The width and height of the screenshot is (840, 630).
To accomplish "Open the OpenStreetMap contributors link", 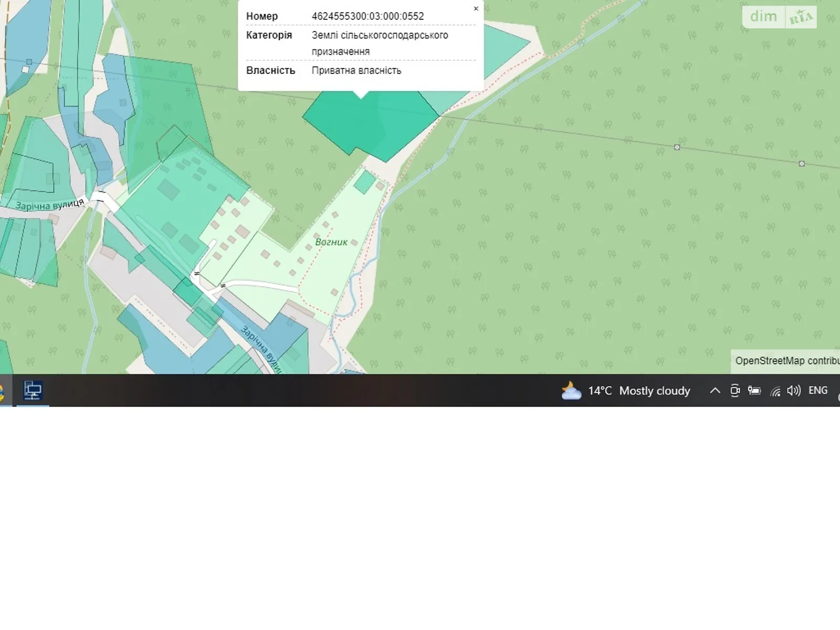I will point(787,361).
